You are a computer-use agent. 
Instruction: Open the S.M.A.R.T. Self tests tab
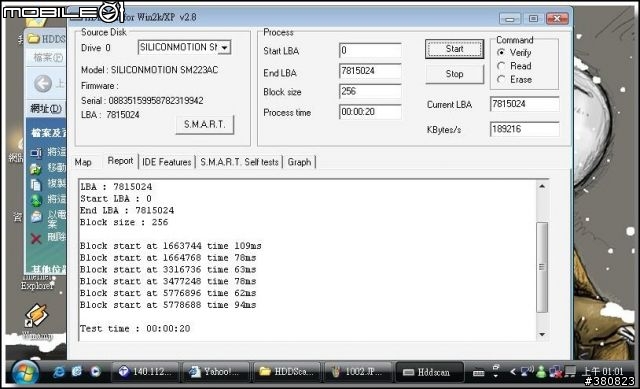(239, 162)
